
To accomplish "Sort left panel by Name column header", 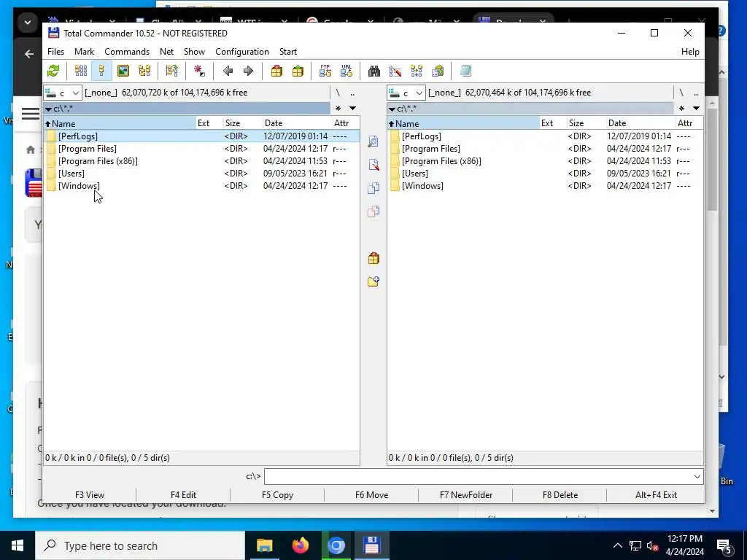I will pos(120,123).
